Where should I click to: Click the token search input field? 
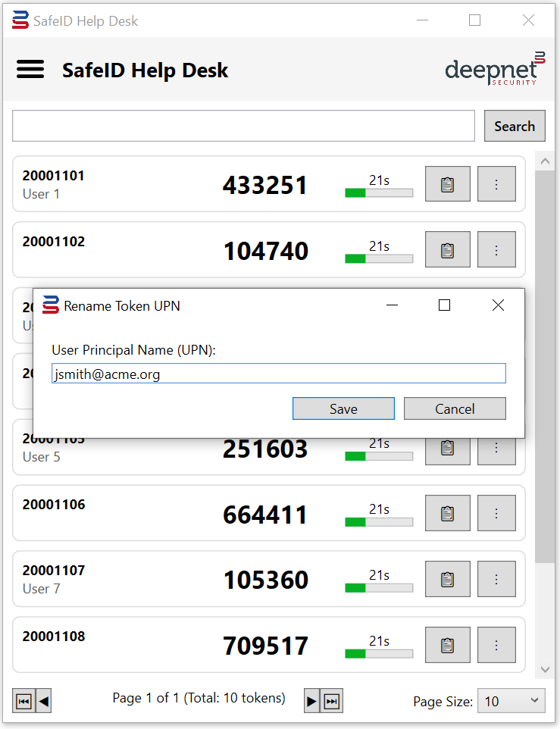click(x=243, y=126)
